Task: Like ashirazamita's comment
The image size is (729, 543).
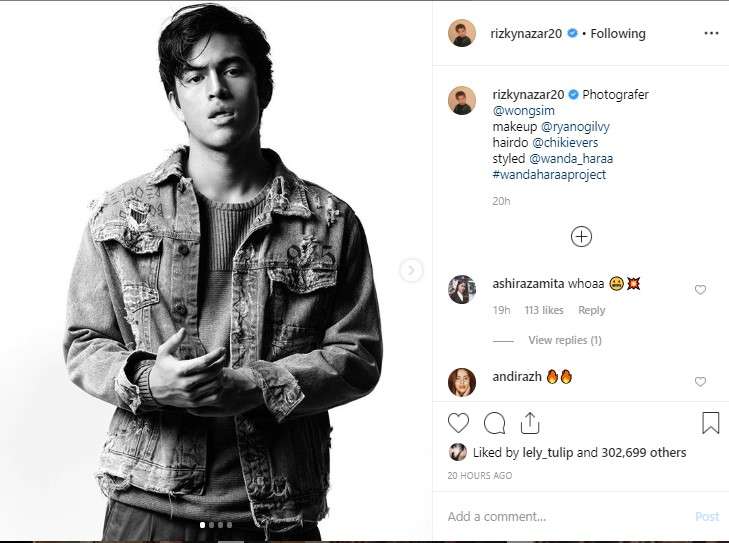Action: click(700, 290)
